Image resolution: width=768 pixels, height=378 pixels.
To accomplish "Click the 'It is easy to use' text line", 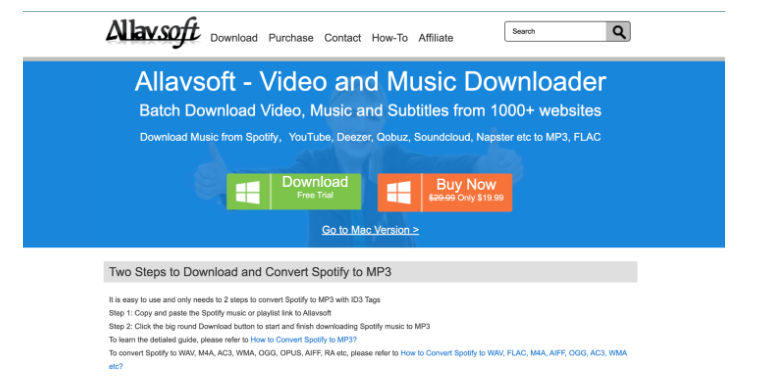I will click(244, 300).
